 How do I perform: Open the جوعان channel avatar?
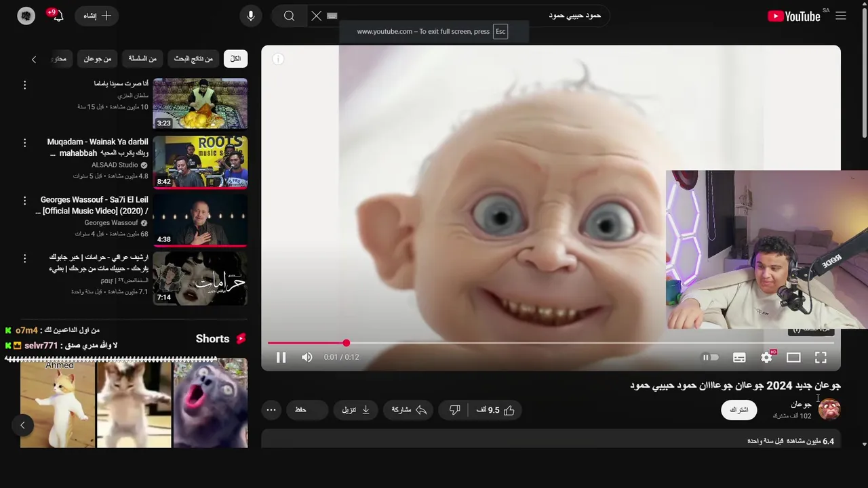tap(829, 409)
